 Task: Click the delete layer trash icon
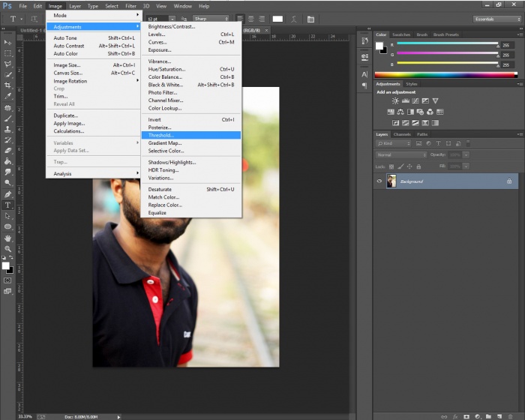[508, 415]
